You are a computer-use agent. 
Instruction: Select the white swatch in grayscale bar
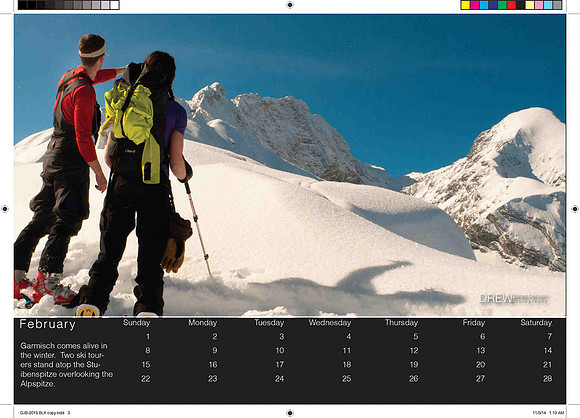[x=114, y=5]
